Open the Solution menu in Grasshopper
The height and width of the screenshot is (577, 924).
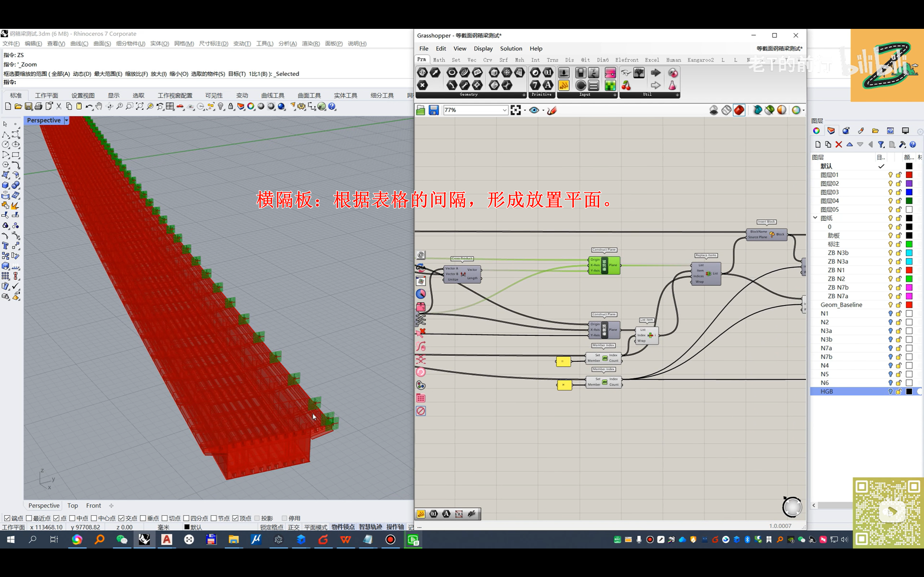(511, 48)
